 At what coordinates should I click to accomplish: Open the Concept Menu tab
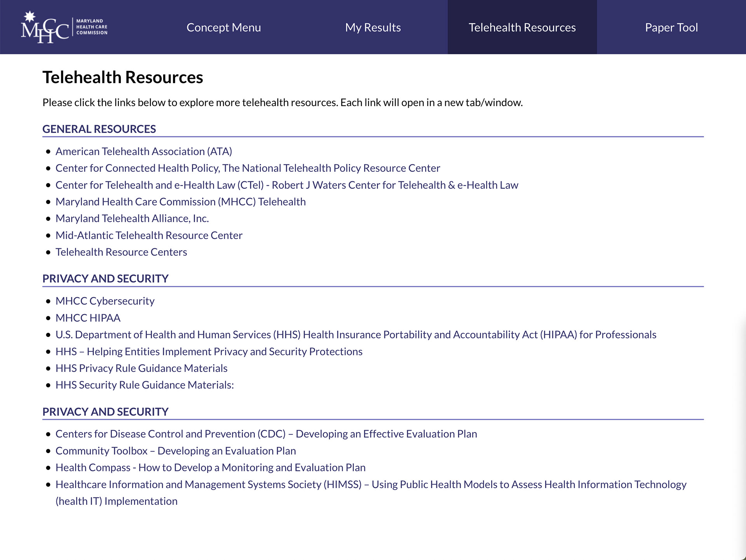[x=224, y=27]
